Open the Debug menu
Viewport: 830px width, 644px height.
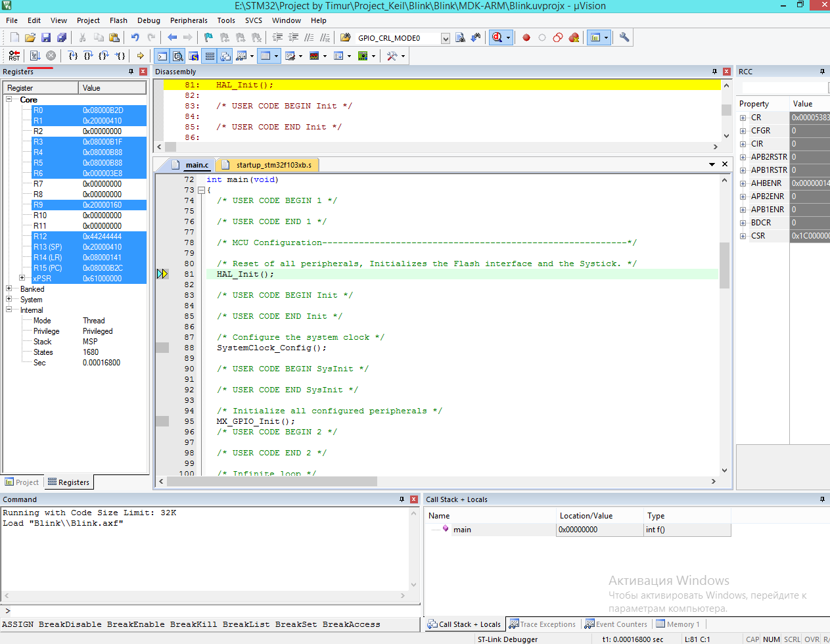(x=149, y=20)
